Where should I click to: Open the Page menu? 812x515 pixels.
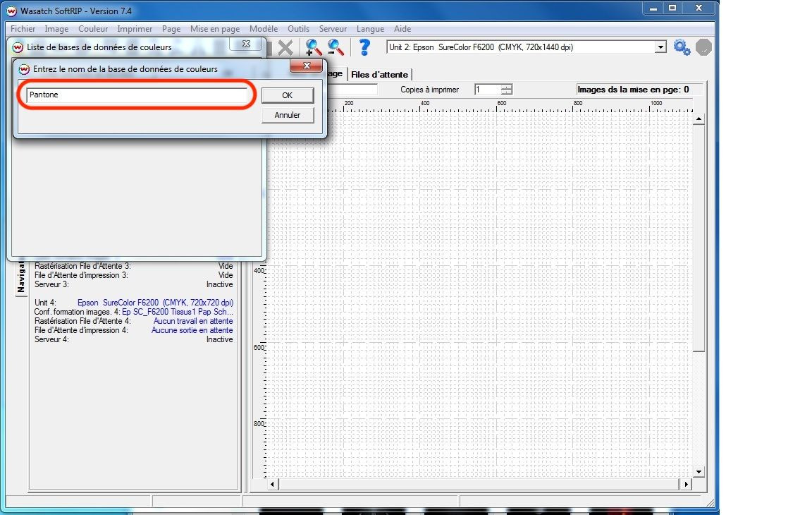(x=171, y=29)
